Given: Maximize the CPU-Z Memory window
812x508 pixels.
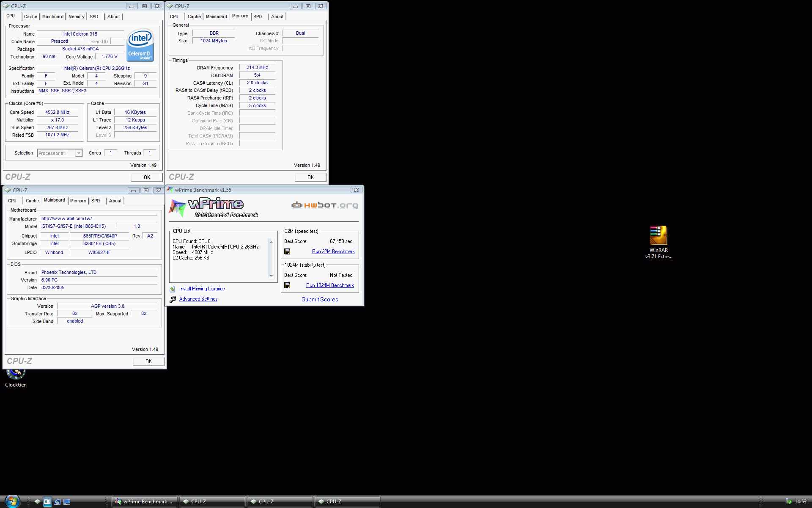Looking at the screenshot, I should [x=308, y=6].
